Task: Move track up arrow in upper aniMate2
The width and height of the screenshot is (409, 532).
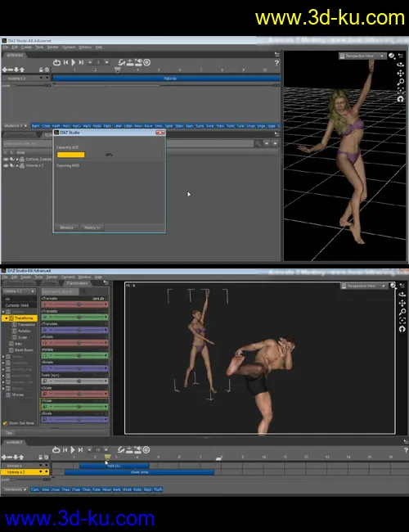Action: pos(22,70)
